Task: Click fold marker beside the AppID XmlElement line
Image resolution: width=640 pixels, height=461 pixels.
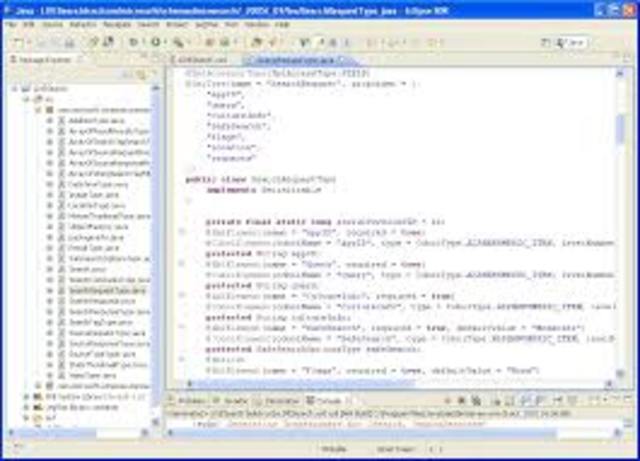Action: pos(182,232)
